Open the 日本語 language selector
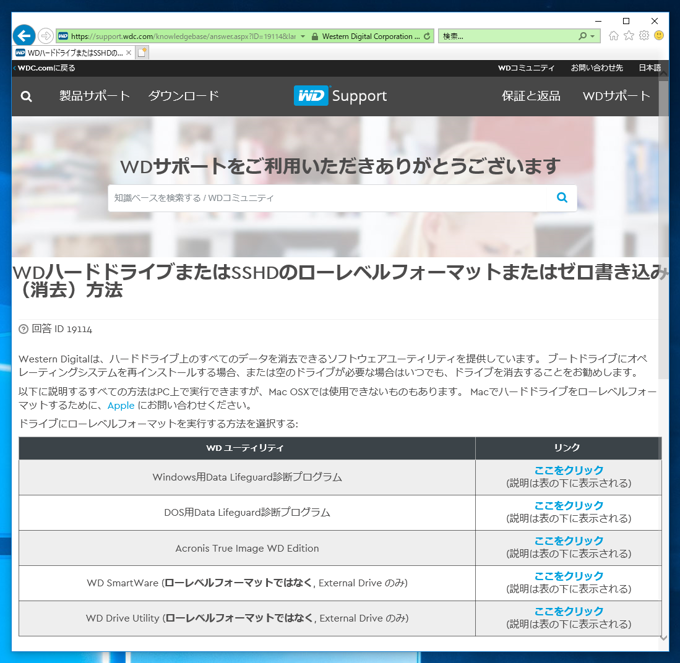Viewport: 680px width, 663px height. 649,68
